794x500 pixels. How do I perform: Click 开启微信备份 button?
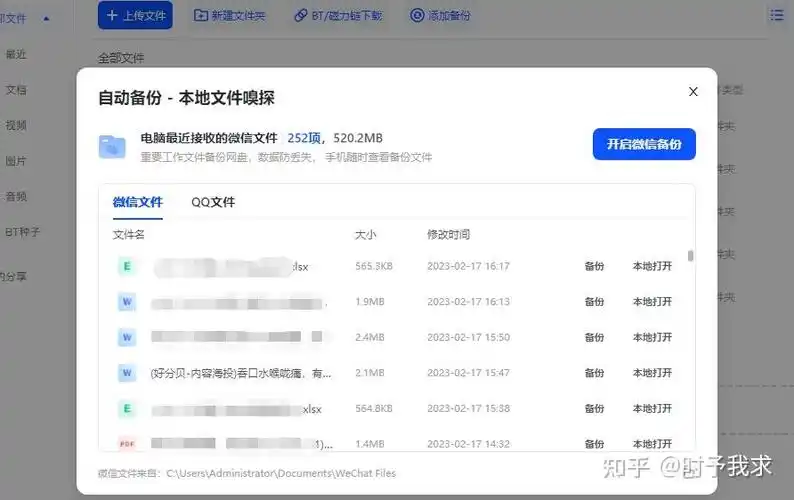[643, 144]
